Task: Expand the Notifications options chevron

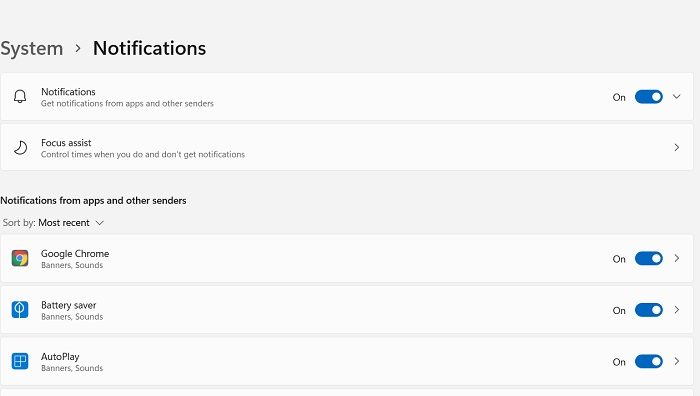Action: pyautogui.click(x=677, y=96)
